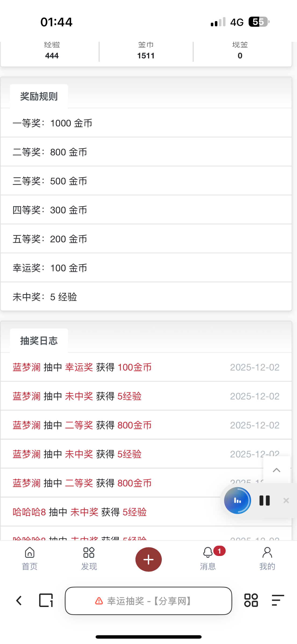Tap the 金币 balance showing 1511
297x644 pixels.
click(x=146, y=52)
